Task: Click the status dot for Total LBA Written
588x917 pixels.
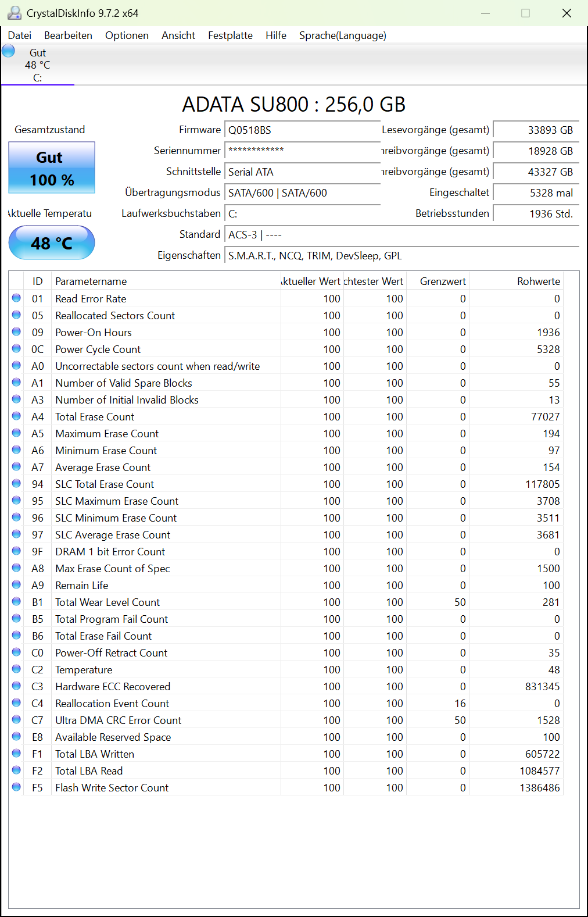Action: point(16,754)
